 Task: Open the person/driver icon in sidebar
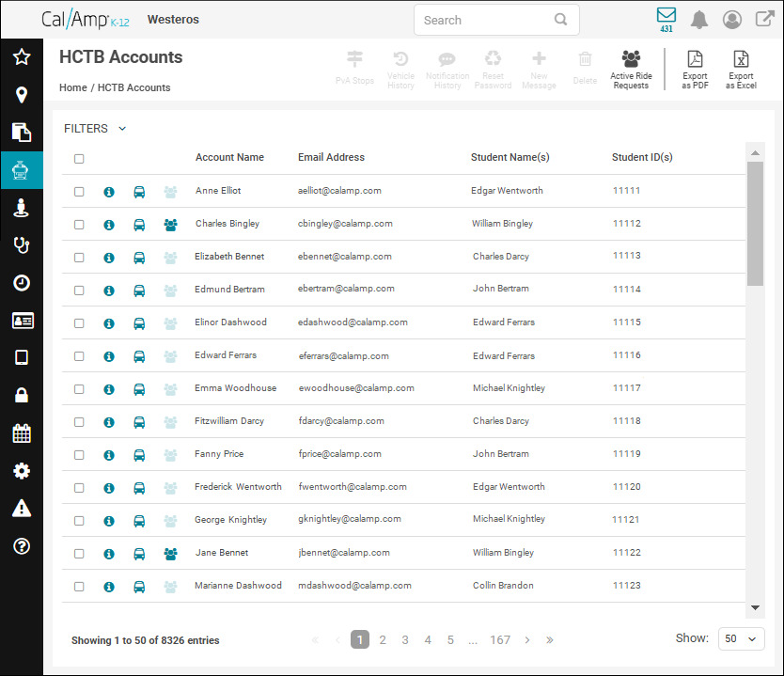[22, 208]
